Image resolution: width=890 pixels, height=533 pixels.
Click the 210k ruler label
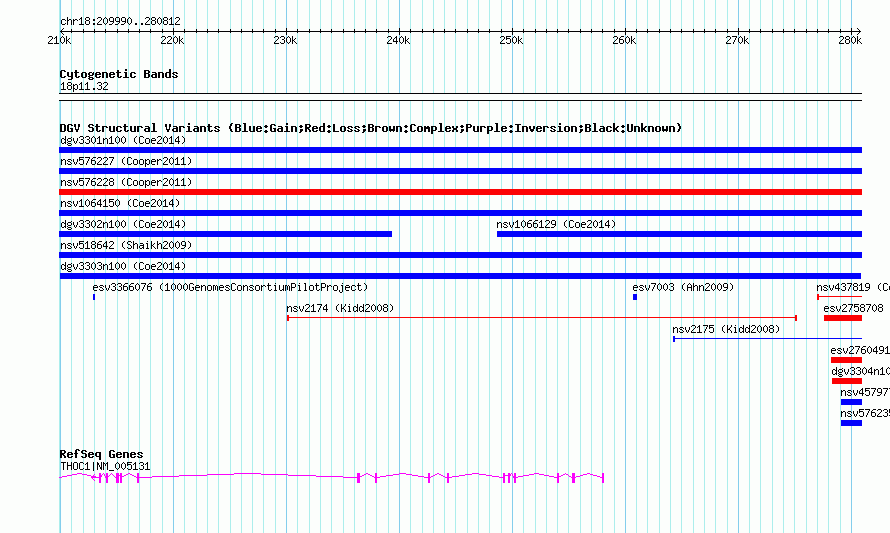(x=60, y=40)
